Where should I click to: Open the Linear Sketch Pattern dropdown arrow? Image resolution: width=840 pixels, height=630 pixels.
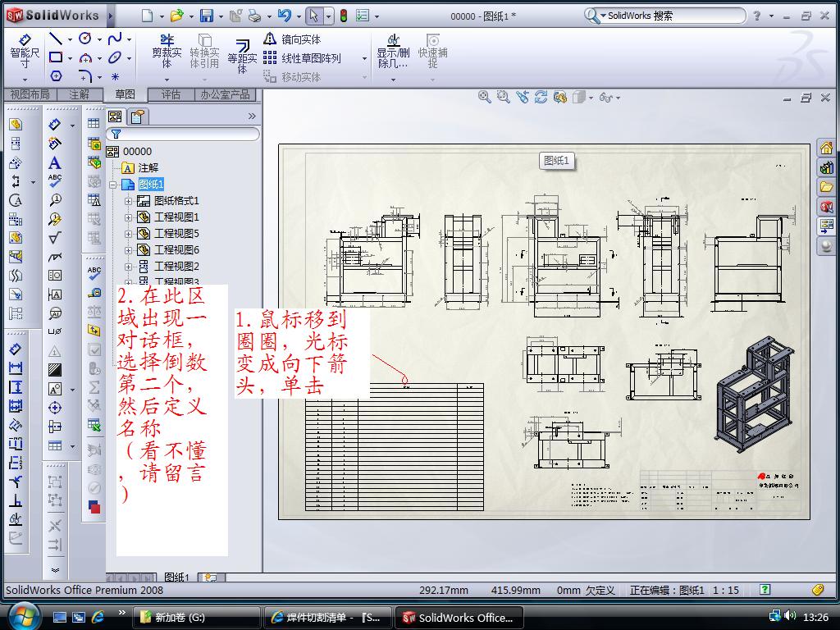pyautogui.click(x=365, y=58)
